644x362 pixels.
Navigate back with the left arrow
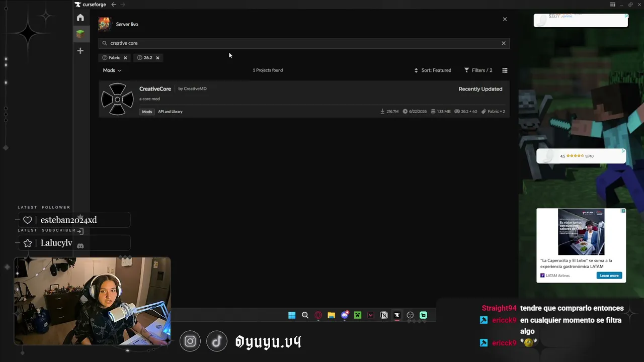point(114,5)
